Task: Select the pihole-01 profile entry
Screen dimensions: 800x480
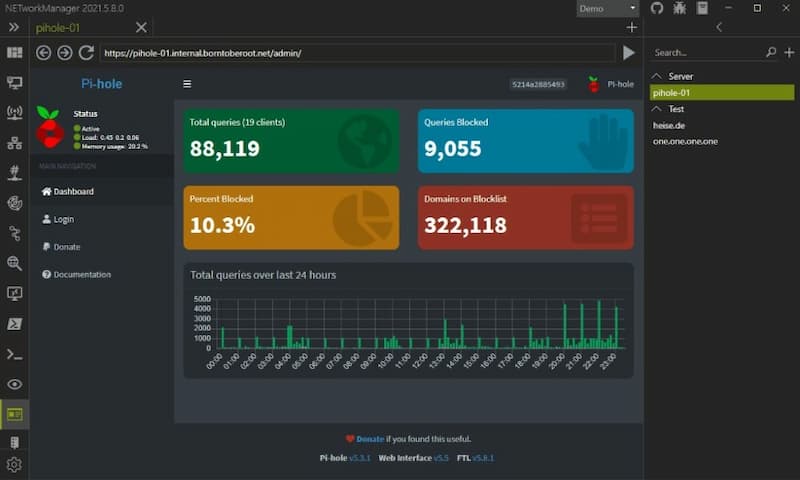Action: click(x=722, y=92)
